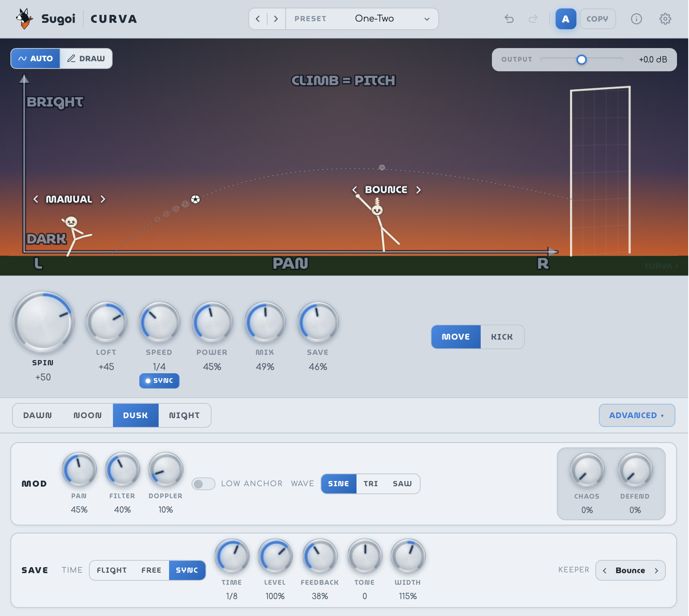
Task: Set save time mode to SYNC
Action: pyautogui.click(x=187, y=570)
